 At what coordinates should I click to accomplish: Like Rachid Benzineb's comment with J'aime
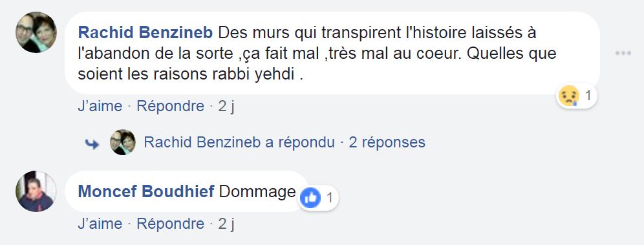[100, 106]
